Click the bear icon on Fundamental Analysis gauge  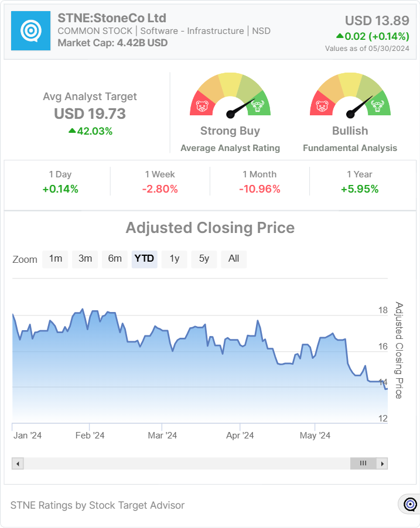(x=322, y=107)
